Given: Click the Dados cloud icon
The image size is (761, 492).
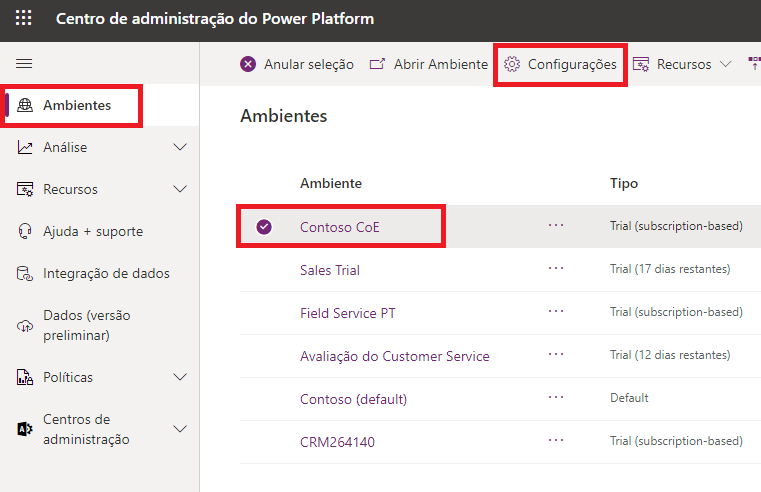Looking at the screenshot, I should (x=25, y=325).
